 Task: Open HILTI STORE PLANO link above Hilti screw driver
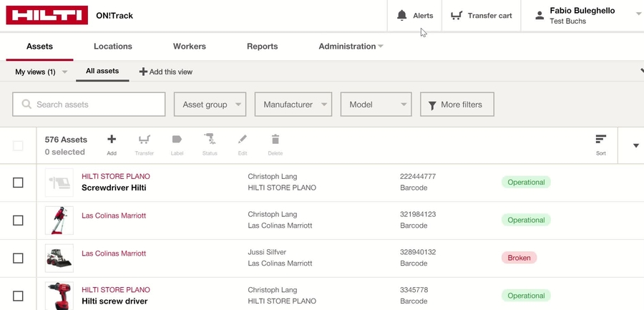(116, 290)
